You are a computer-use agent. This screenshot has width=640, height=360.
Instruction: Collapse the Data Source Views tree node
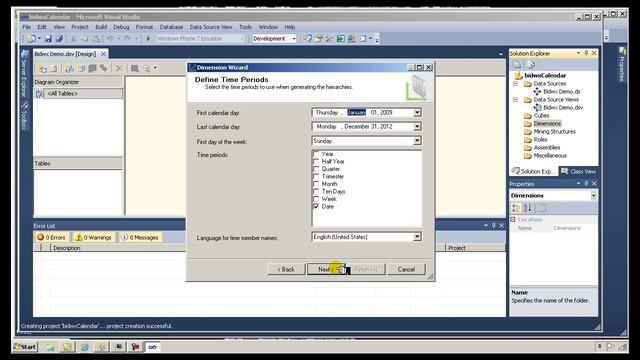[515, 100]
